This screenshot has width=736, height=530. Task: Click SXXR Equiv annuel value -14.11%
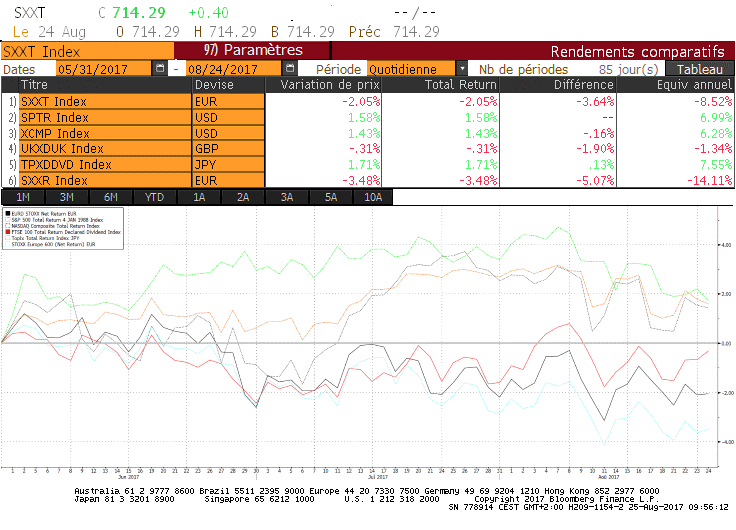pyautogui.click(x=710, y=180)
